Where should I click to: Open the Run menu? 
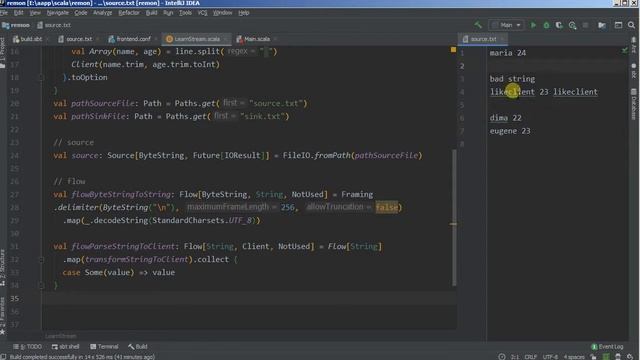coord(168,13)
